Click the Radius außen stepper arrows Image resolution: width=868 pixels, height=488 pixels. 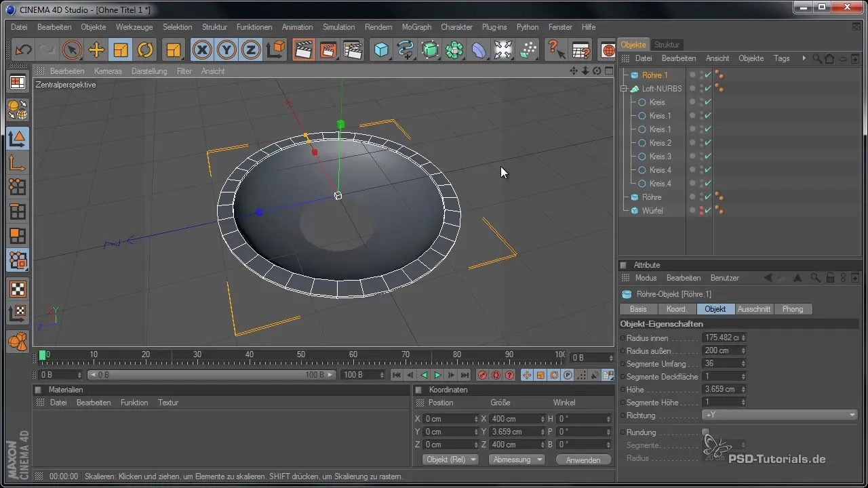[x=744, y=350]
